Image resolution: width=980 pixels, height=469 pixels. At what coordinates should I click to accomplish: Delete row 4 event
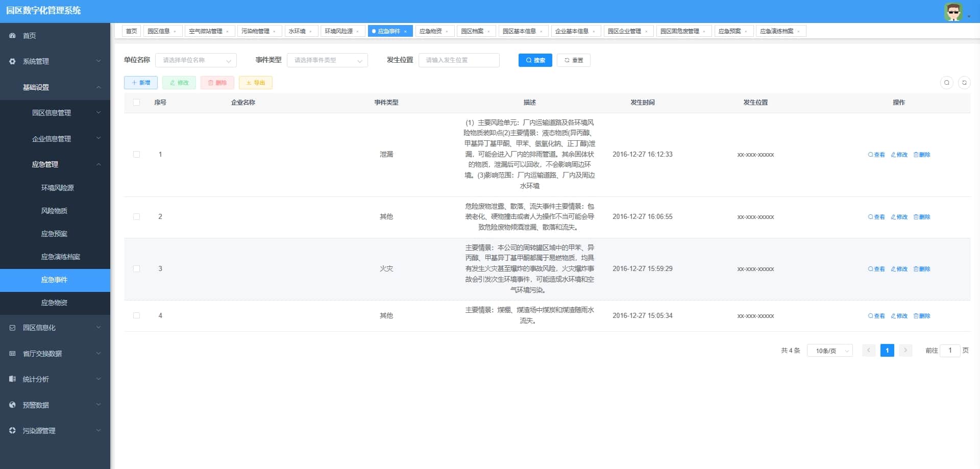click(x=922, y=316)
